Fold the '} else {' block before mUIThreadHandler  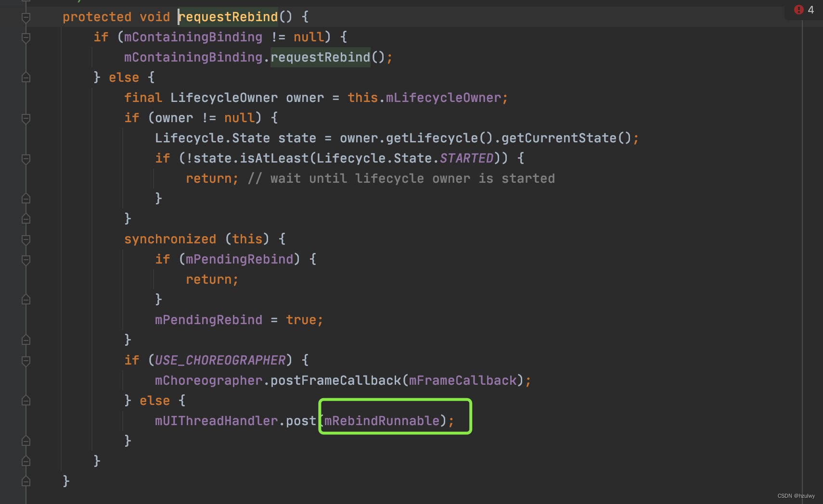[x=26, y=401]
